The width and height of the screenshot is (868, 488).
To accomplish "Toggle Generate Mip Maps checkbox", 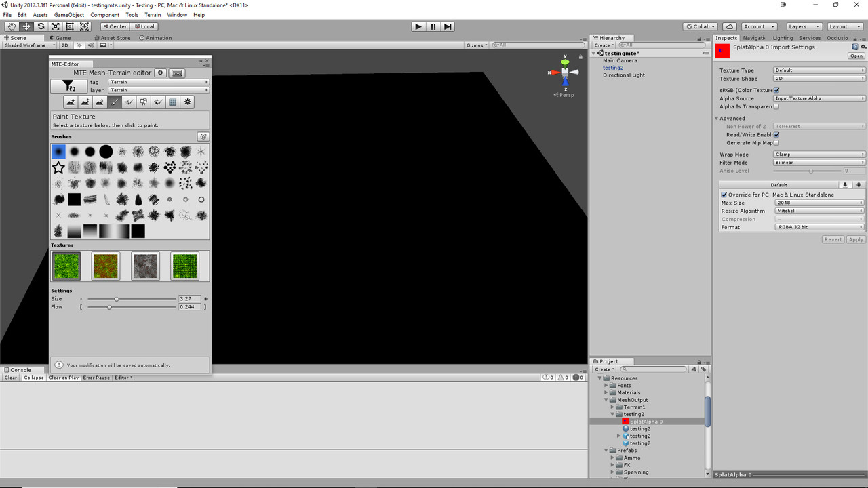I will (x=776, y=142).
